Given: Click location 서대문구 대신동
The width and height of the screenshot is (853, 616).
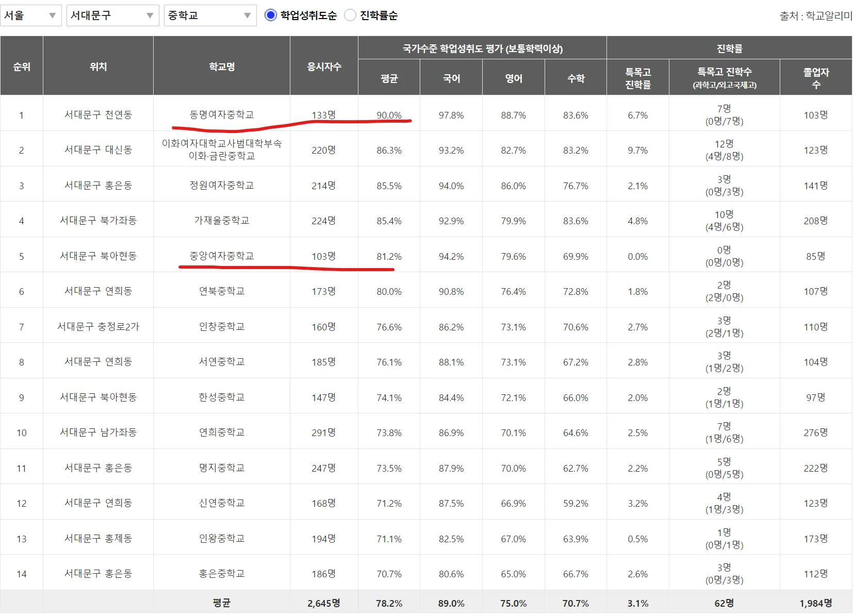Looking at the screenshot, I should pyautogui.click(x=98, y=149).
